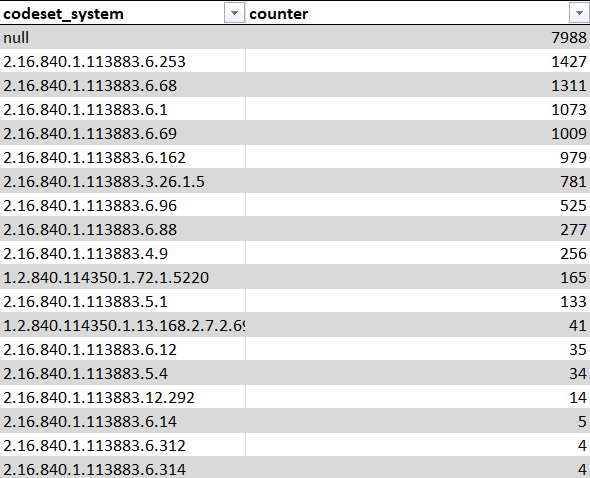Select the null codeset cell

click(123, 37)
